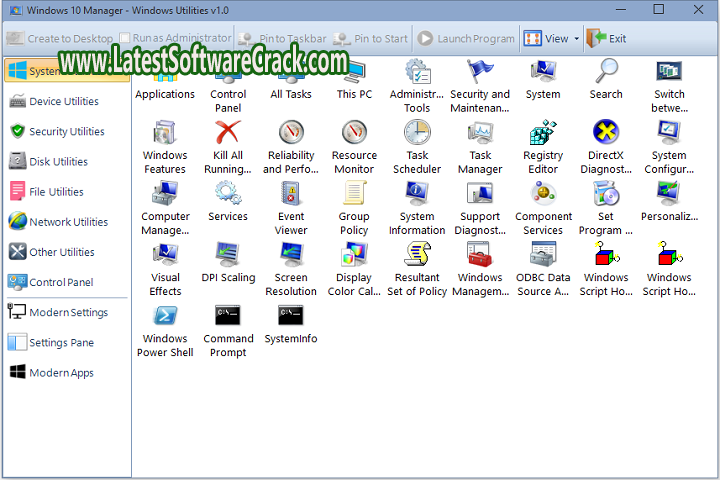
Task: Select Disk Utilities in sidebar
Action: pos(66,162)
